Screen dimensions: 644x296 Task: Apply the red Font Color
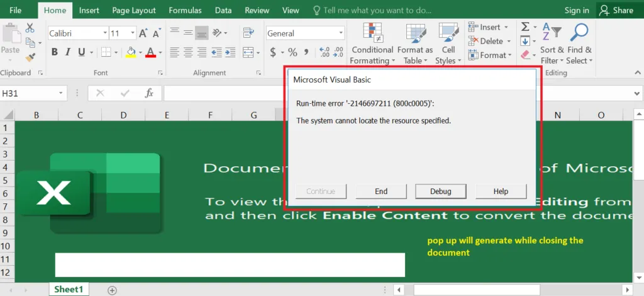[150, 52]
